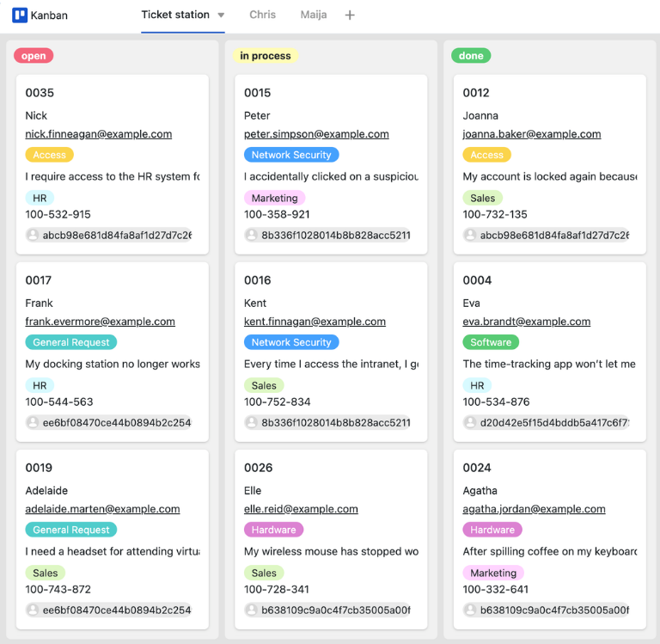Click avatar icon on ticket 0004
660x644 pixels.
click(x=471, y=422)
